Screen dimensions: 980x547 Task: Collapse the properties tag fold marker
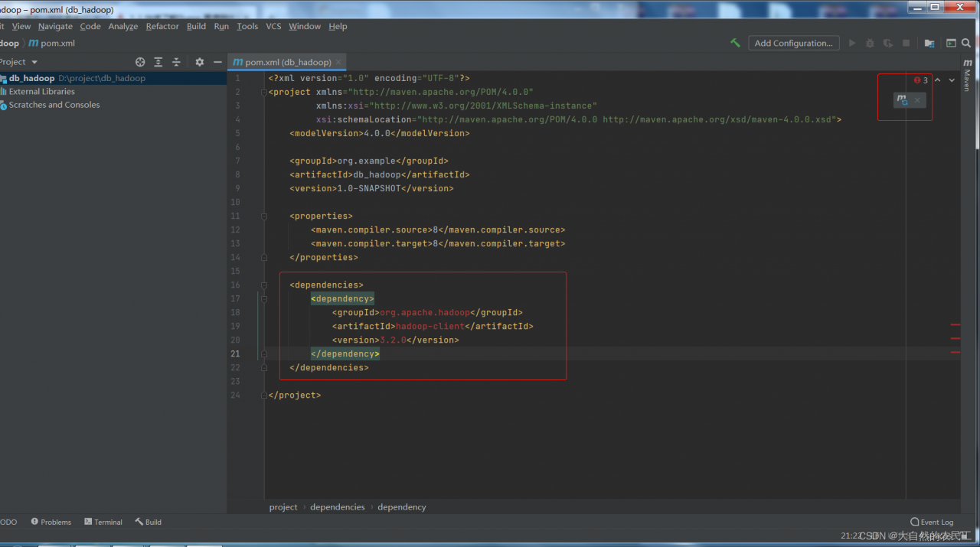(x=263, y=217)
